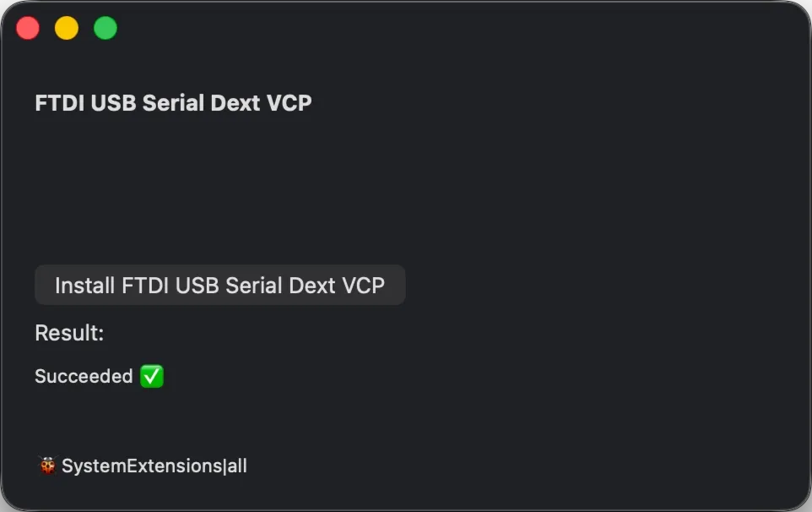Click the word Dext on the install button
Image resolution: width=812 pixels, height=512 pixels.
point(312,286)
